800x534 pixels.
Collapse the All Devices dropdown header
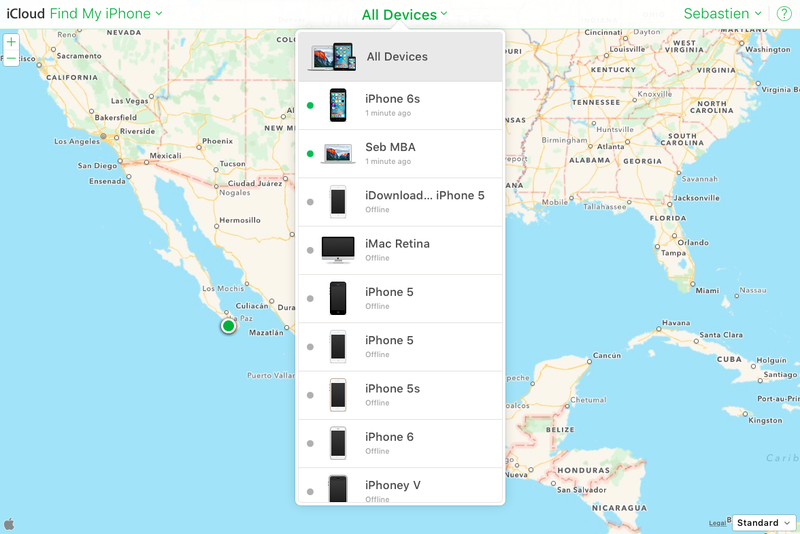click(x=404, y=15)
